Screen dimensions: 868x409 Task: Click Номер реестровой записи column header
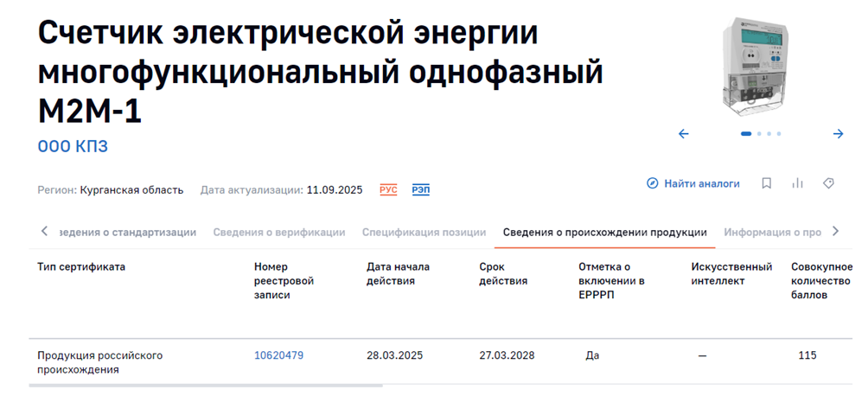pyautogui.click(x=284, y=281)
